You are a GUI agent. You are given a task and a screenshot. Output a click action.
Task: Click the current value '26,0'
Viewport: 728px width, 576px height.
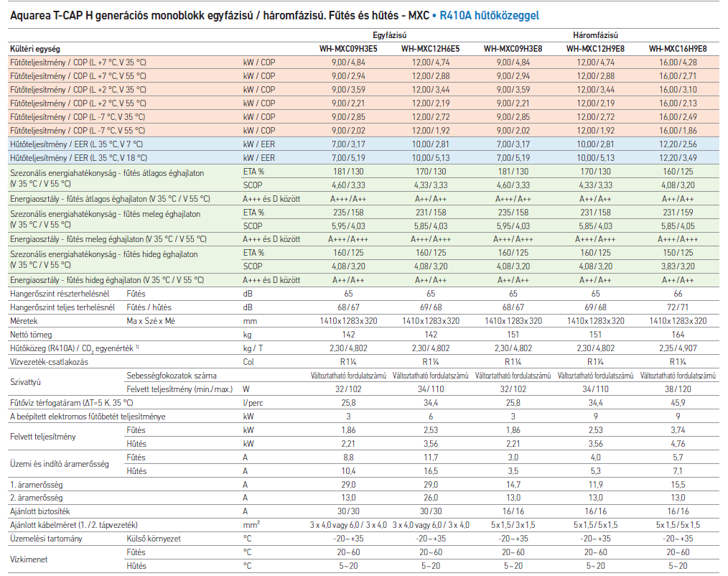point(430,498)
